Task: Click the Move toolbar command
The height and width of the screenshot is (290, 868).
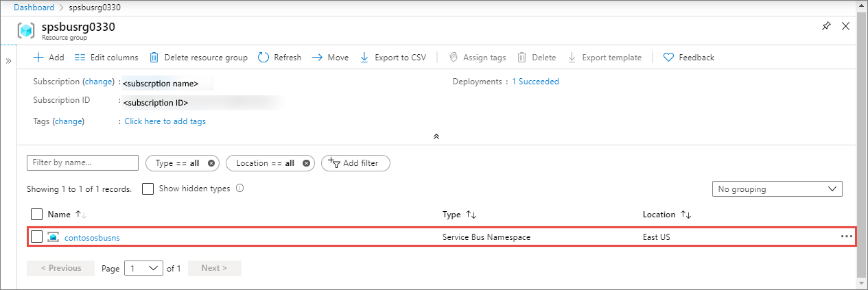Action: (x=330, y=58)
